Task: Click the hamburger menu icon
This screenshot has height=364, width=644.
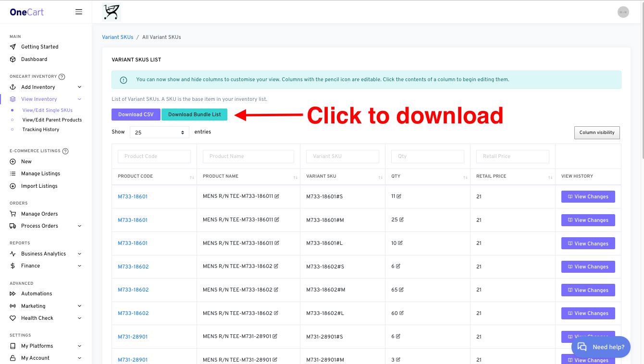Action: pos(79,12)
